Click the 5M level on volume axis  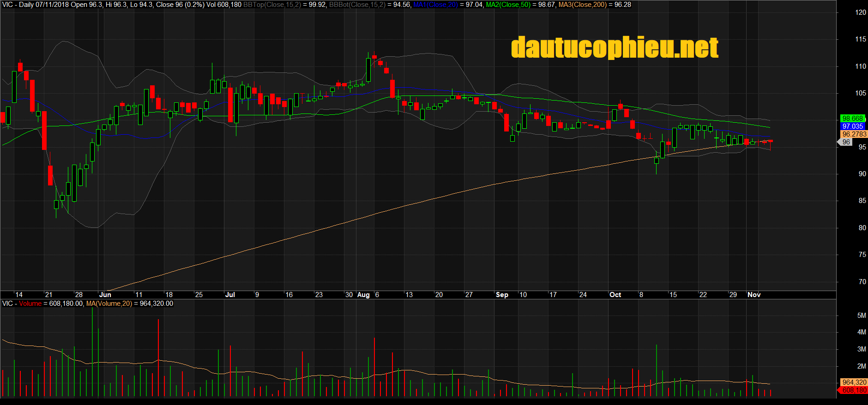point(861,316)
